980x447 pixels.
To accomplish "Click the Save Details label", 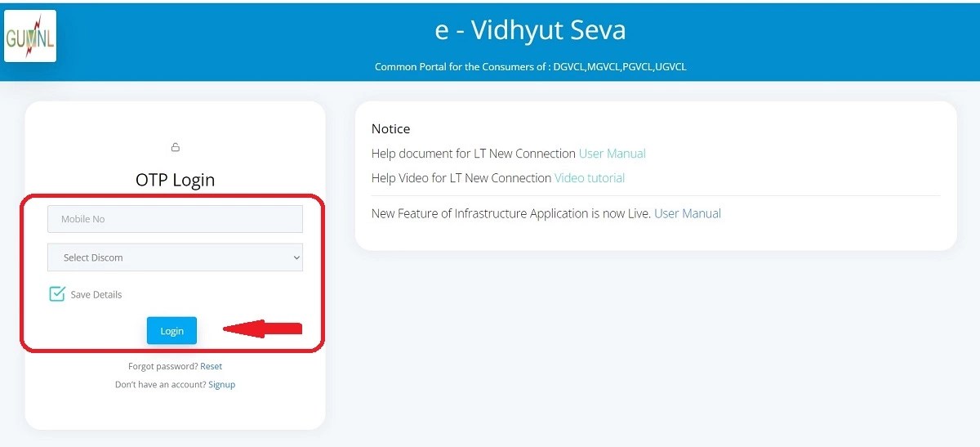I will [96, 294].
